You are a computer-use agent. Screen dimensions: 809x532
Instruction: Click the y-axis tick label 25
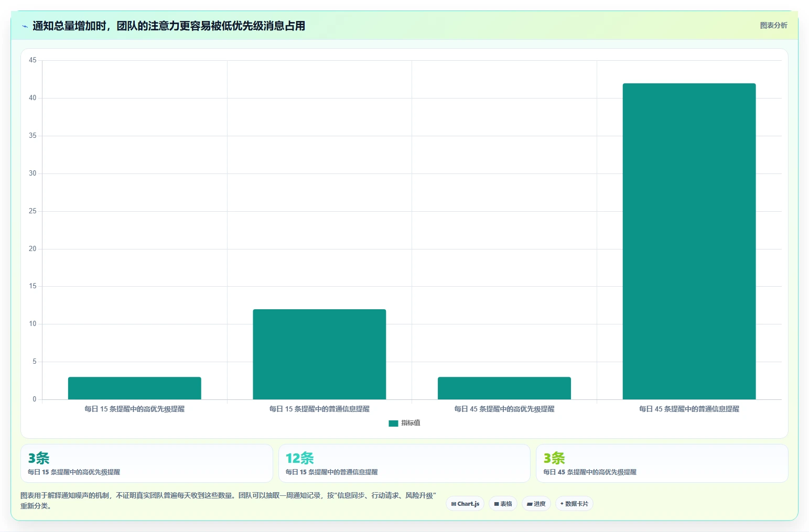(33, 211)
